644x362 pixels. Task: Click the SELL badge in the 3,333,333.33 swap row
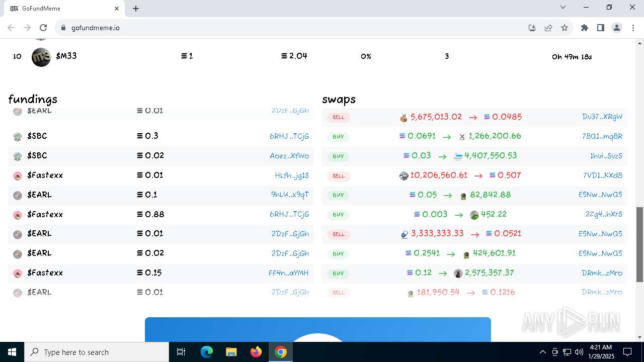[339, 234]
